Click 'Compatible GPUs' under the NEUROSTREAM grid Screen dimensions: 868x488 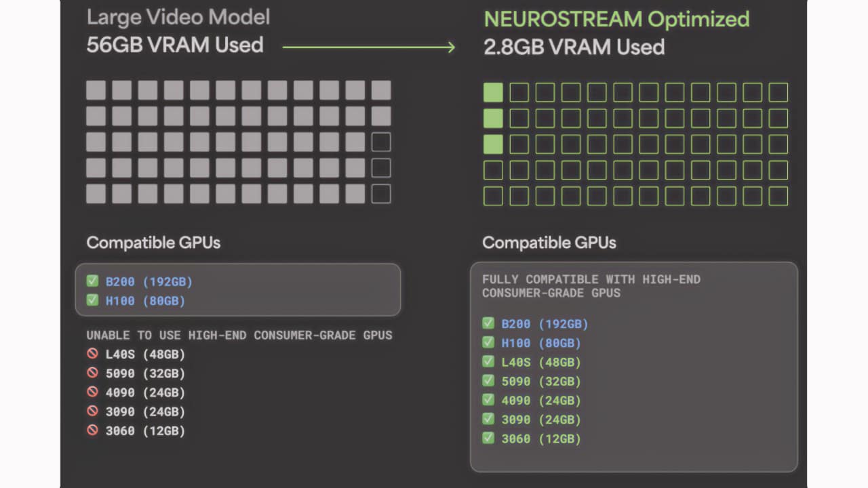pyautogui.click(x=549, y=243)
